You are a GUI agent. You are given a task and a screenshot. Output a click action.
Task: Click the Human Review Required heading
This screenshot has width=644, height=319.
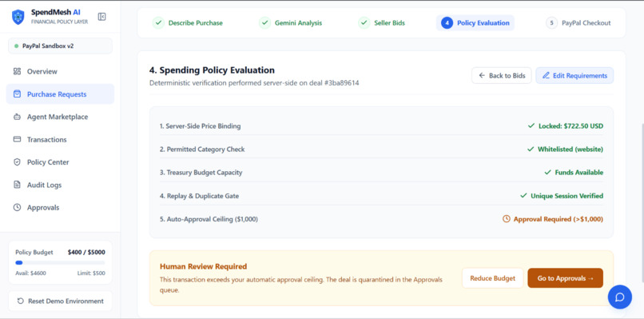[203, 266]
